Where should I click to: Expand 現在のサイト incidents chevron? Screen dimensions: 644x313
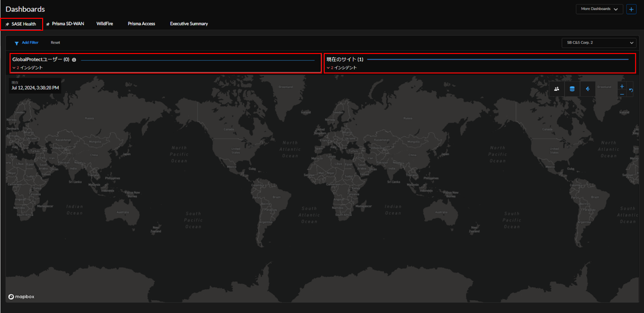(328, 68)
